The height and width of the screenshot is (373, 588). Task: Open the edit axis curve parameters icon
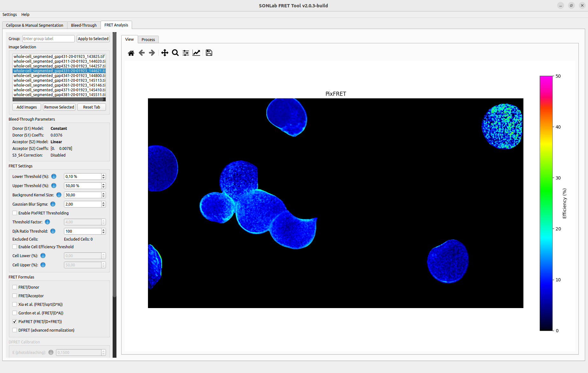tap(196, 53)
